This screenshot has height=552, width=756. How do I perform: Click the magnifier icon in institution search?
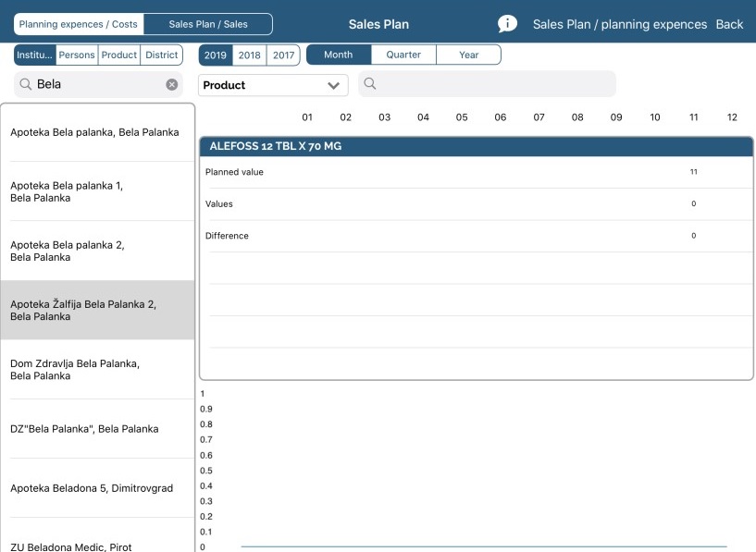point(26,84)
